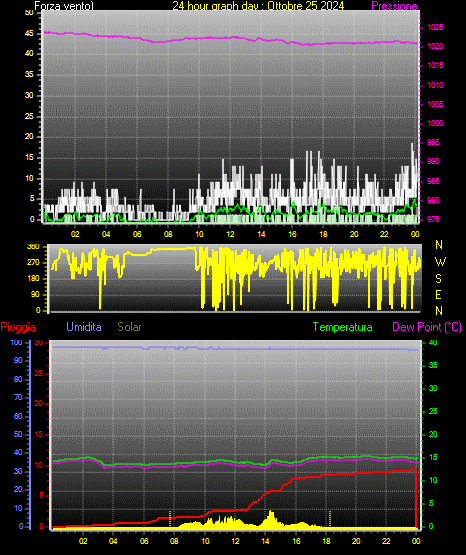Click the 40 temperature axis value
Screen dimensions: 466x555
(x=433, y=343)
